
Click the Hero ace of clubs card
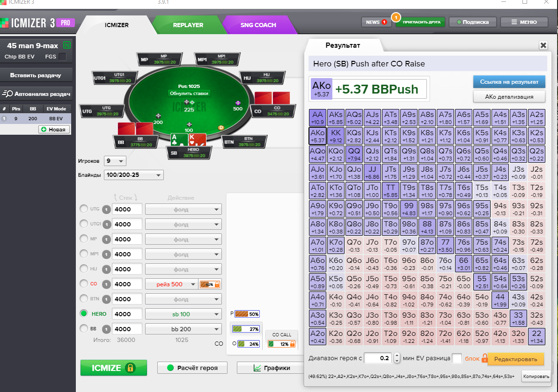click(179, 140)
